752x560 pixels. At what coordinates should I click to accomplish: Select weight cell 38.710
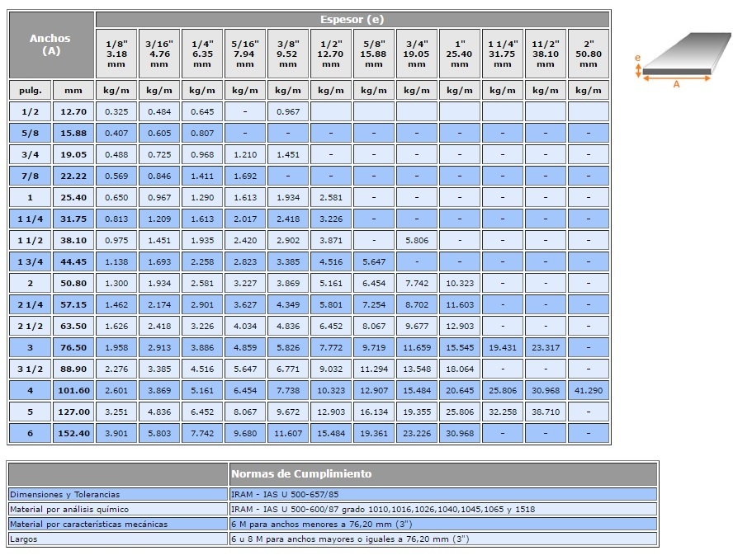click(546, 412)
